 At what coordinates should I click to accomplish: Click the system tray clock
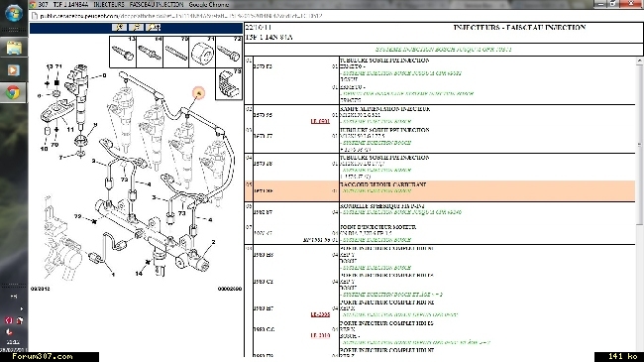tap(13, 342)
